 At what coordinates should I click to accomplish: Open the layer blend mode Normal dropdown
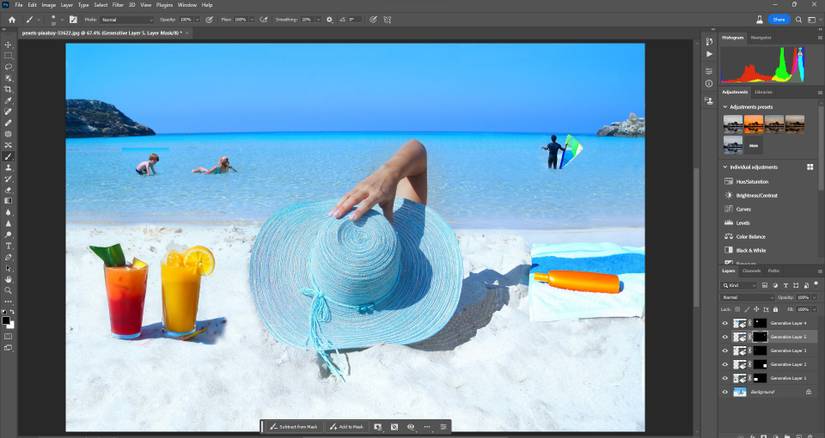click(x=748, y=297)
